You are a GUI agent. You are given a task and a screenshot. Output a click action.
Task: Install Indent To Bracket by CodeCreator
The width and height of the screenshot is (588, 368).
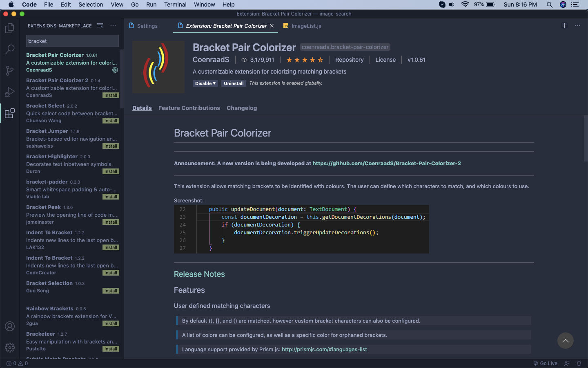tap(111, 273)
